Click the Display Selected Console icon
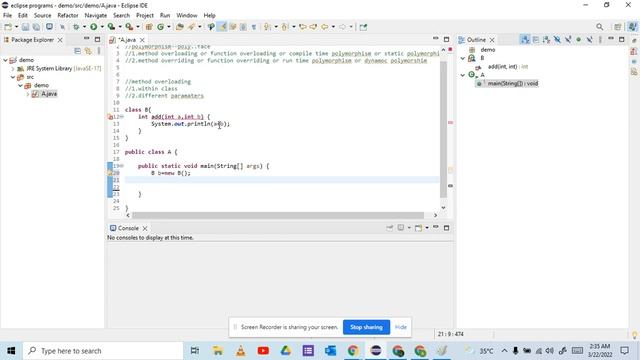 click(401, 228)
